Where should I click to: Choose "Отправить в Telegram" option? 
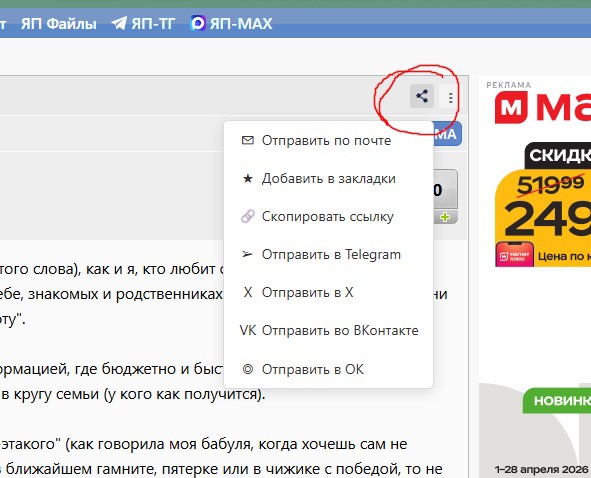(x=329, y=254)
